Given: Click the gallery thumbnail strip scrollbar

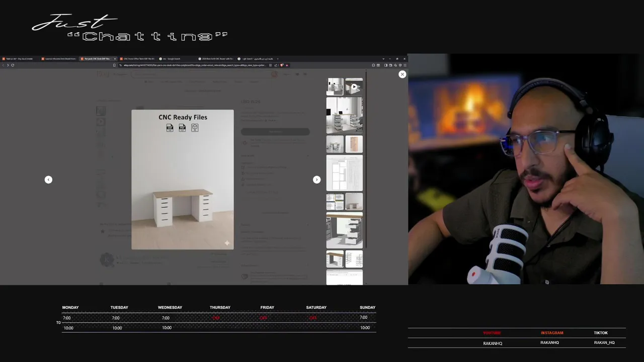Looking at the screenshot, I should 366,159.
